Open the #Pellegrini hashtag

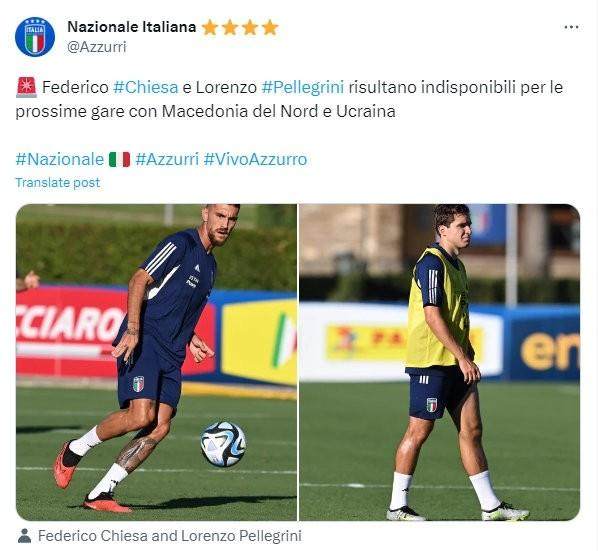click(303, 87)
